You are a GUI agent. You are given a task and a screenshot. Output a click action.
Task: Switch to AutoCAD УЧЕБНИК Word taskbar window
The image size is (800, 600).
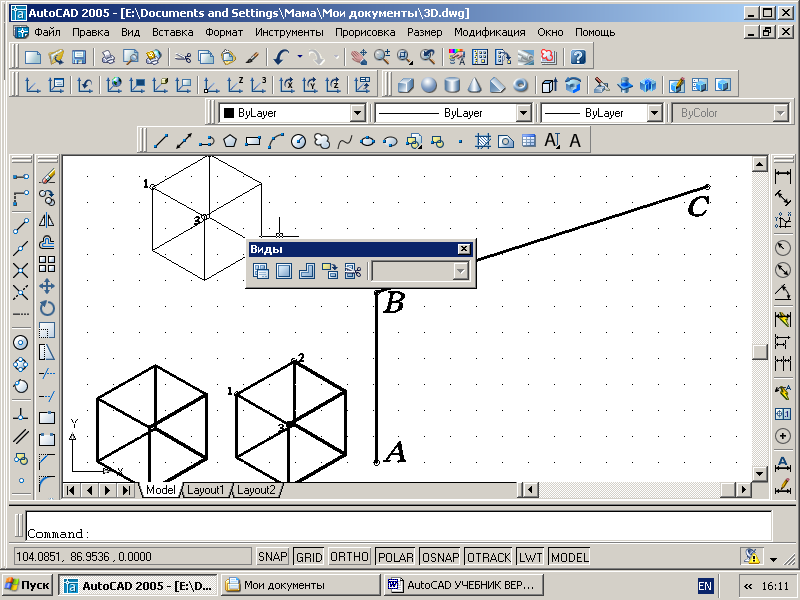(x=464, y=585)
